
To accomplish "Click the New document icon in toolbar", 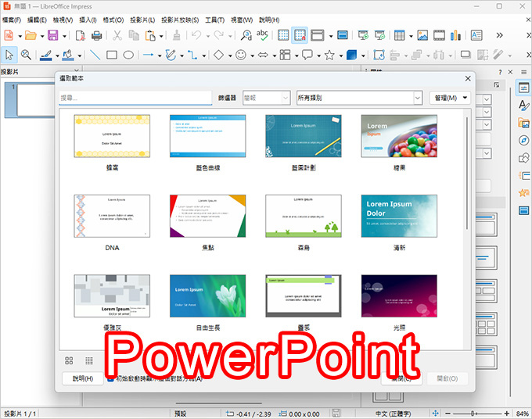I will [x=9, y=35].
